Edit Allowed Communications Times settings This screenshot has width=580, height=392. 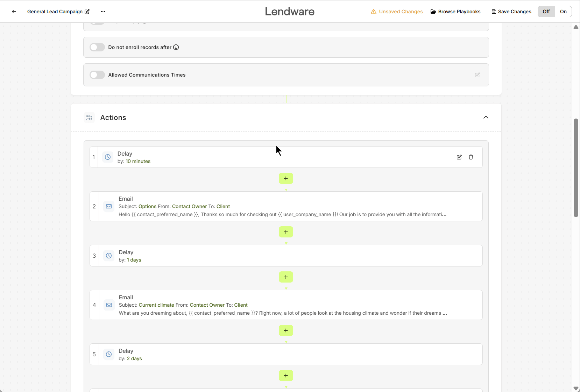477,75
